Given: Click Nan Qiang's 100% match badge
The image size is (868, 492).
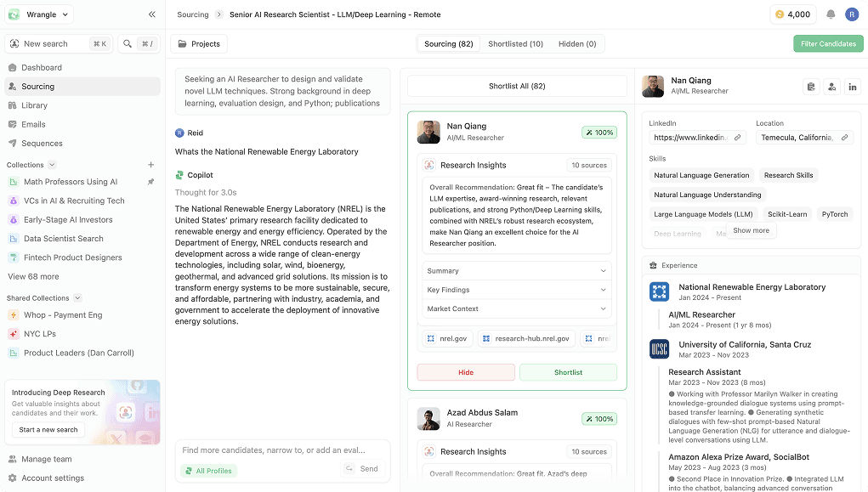Looking at the screenshot, I should tap(599, 133).
